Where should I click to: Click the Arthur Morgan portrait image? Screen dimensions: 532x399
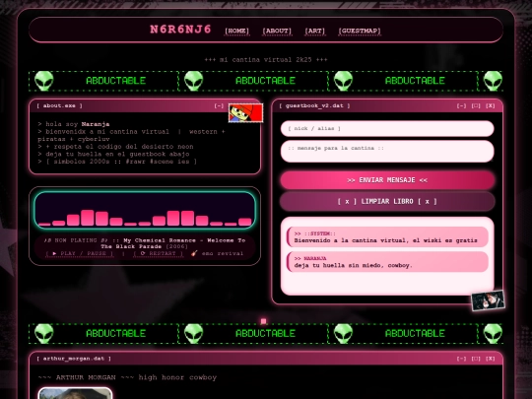click(x=75, y=393)
